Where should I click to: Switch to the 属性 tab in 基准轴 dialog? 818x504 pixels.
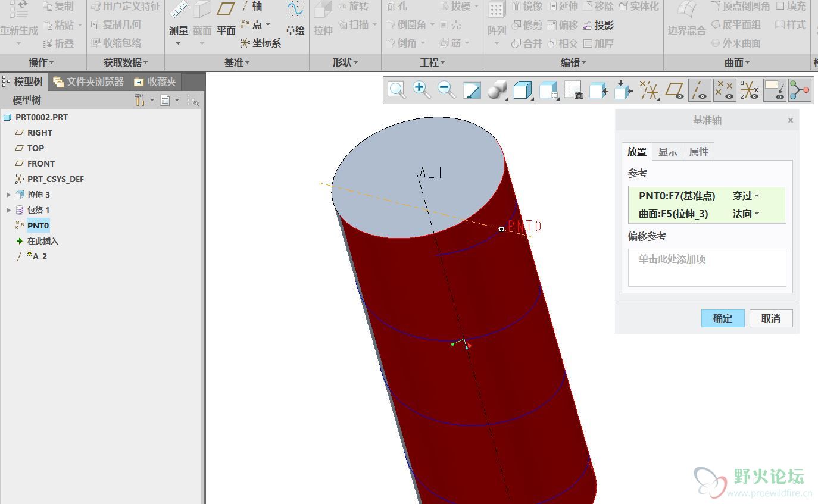pos(698,152)
